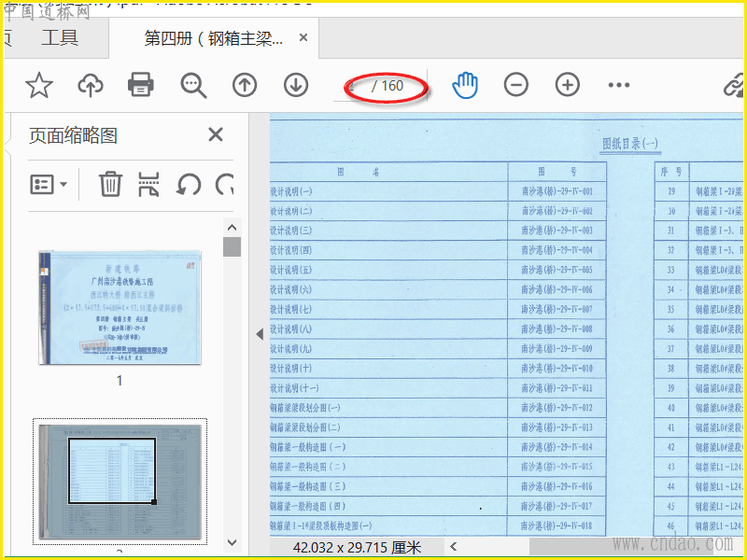Image resolution: width=747 pixels, height=560 pixels.
Task: Click the thumbnail panel scrollbar handle
Action: [232, 246]
